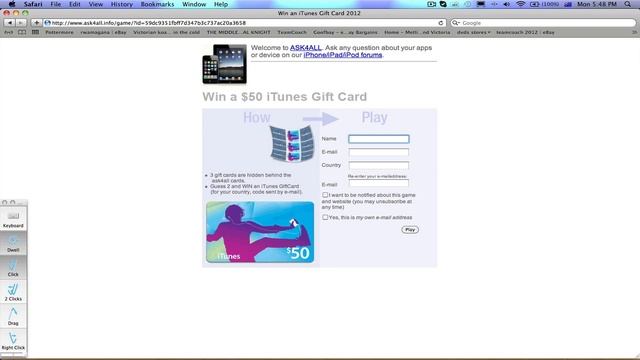640x360 pixels.
Task: Open the TeamCoach bookmark
Action: pos(292,32)
